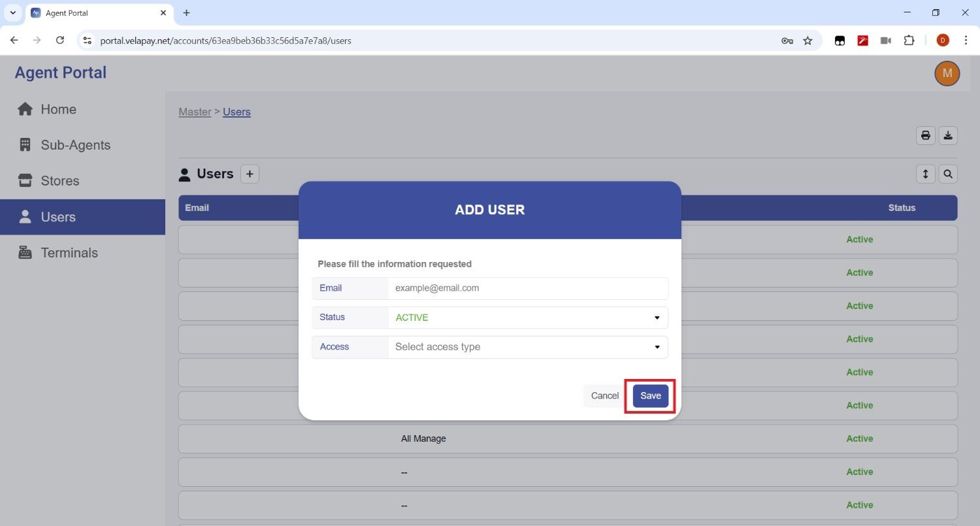This screenshot has height=526, width=980.
Task: Open the tab search dropdown arrow in Chrome
Action: pyautogui.click(x=12, y=13)
